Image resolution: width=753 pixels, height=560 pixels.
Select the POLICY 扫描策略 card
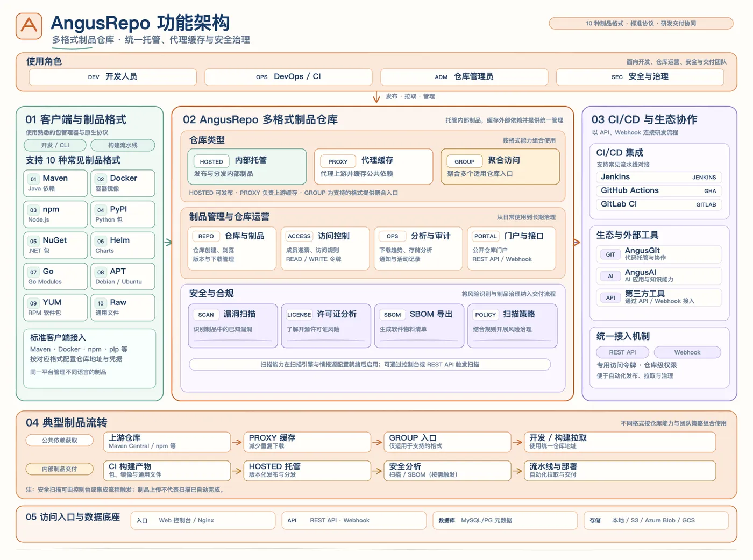coord(513,325)
